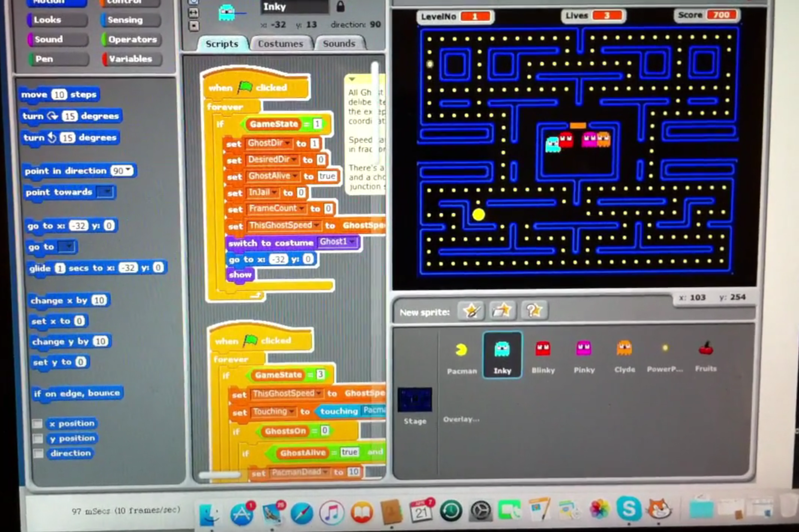The image size is (799, 532).
Task: Select the Blinky ghost sprite
Action: point(543,356)
